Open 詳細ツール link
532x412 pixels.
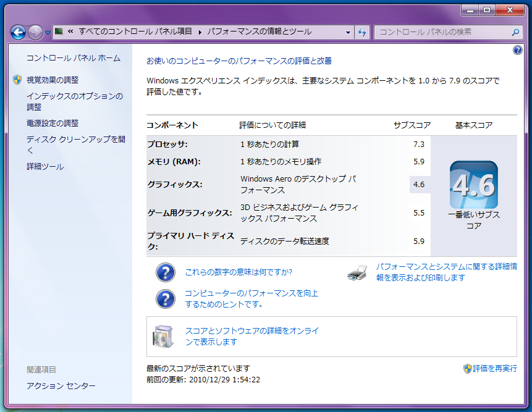click(x=45, y=167)
